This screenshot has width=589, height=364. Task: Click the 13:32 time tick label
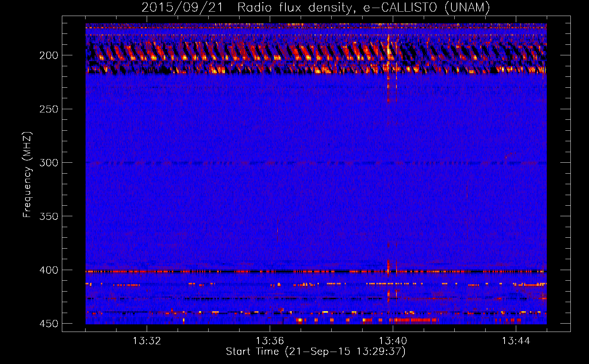pos(147,341)
